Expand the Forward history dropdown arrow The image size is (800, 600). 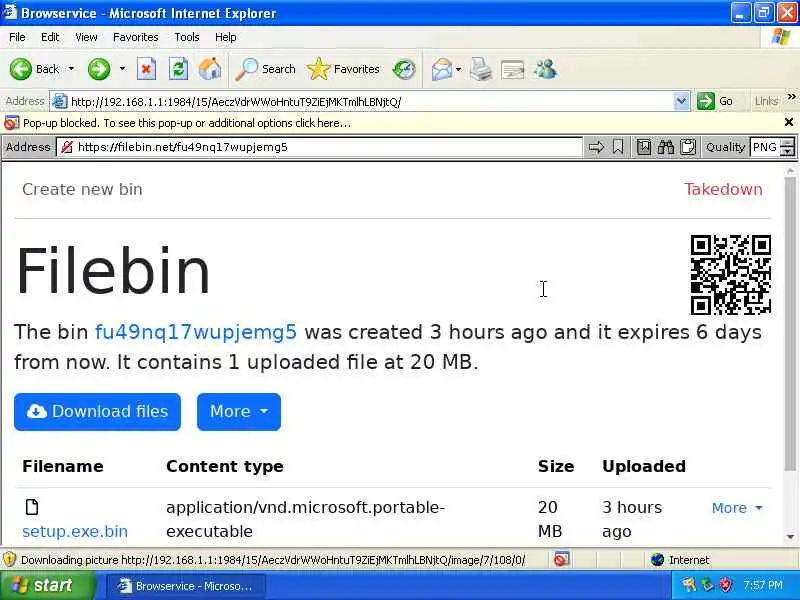122,69
